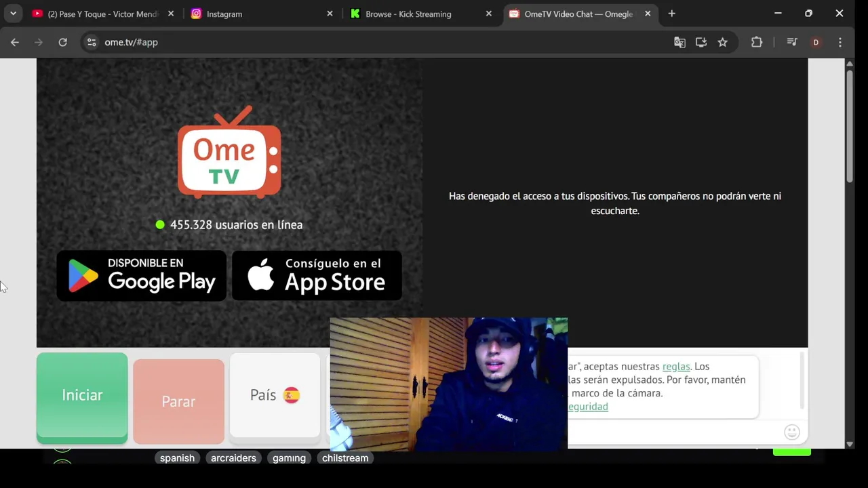Click the device access denied message
This screenshot has width=868, height=488.
(x=615, y=203)
